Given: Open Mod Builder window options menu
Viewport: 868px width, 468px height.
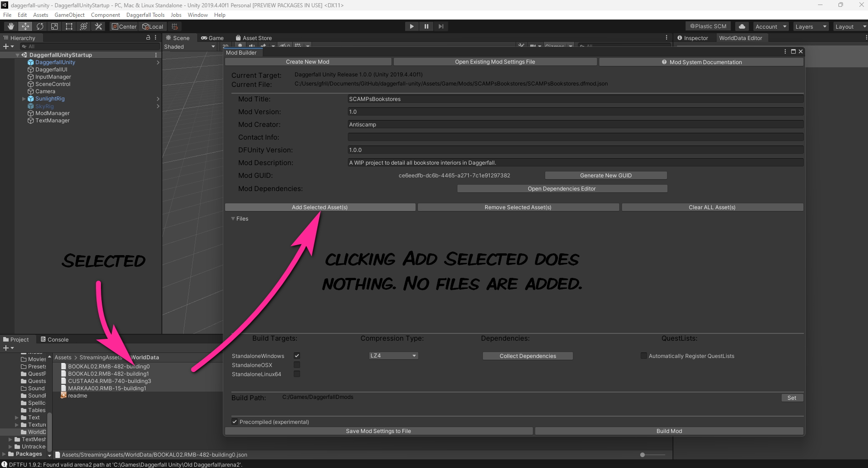Looking at the screenshot, I should (x=785, y=52).
